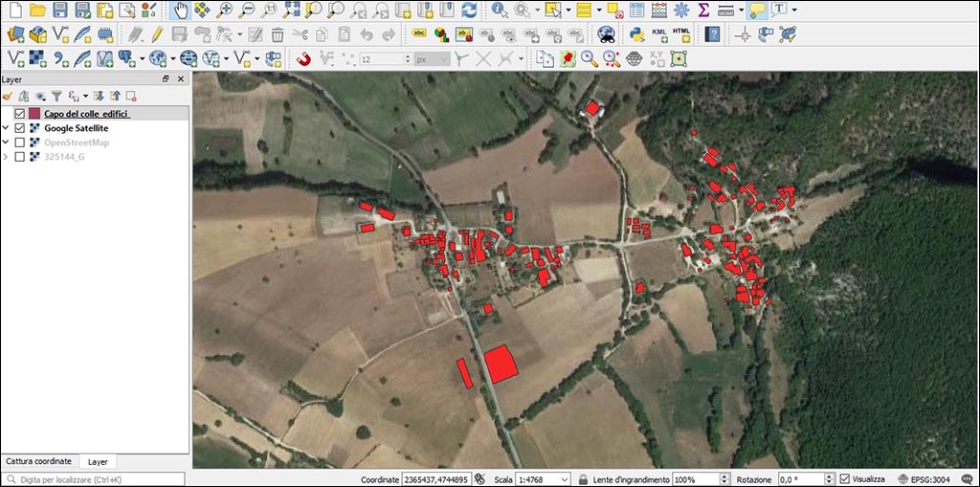Hide the Google Satellite layer
The height and width of the screenshot is (487, 980).
click(x=19, y=128)
